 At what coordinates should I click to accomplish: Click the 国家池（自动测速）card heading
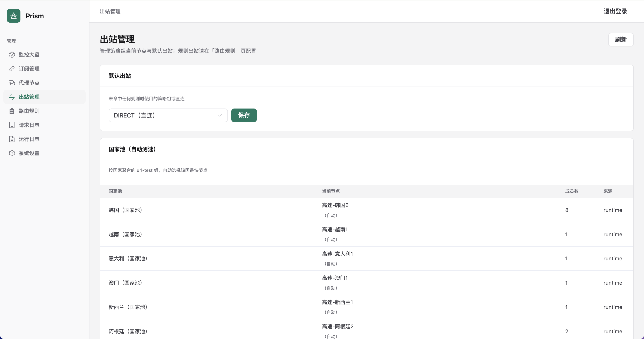pyautogui.click(x=133, y=149)
